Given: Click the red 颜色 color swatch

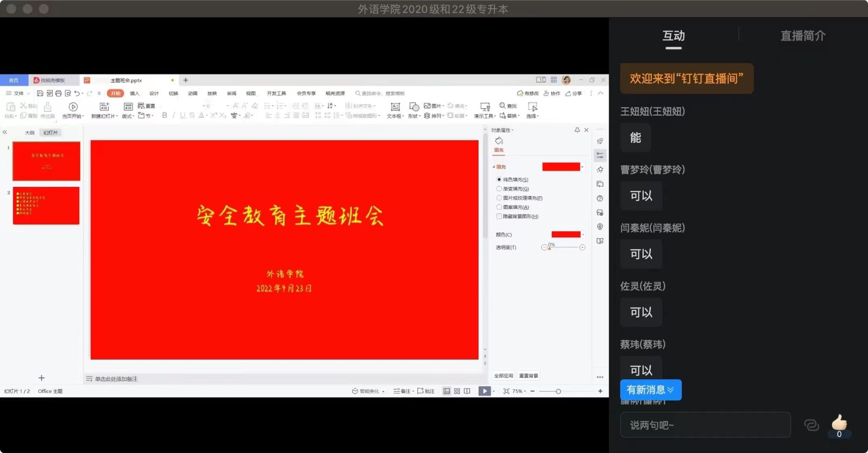Looking at the screenshot, I should click(x=566, y=235).
